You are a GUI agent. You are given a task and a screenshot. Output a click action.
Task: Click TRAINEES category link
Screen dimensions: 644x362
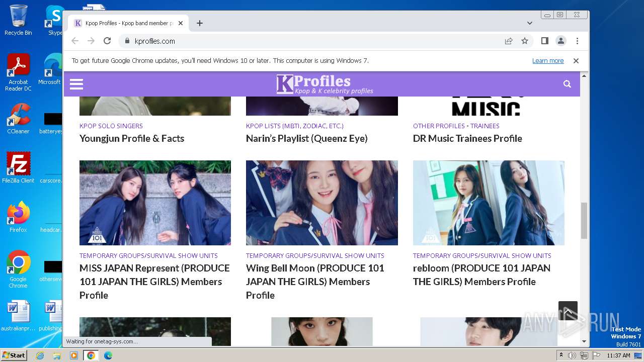485,126
